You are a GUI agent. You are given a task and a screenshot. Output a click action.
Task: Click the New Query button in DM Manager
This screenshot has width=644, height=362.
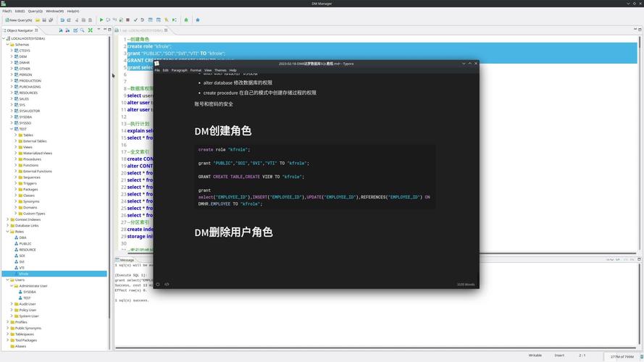point(19,20)
